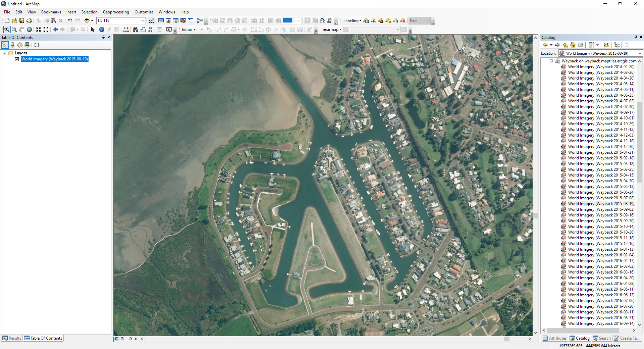The height and width of the screenshot is (349, 644).
Task: Open the Geoprocessing menu
Action: [x=116, y=12]
